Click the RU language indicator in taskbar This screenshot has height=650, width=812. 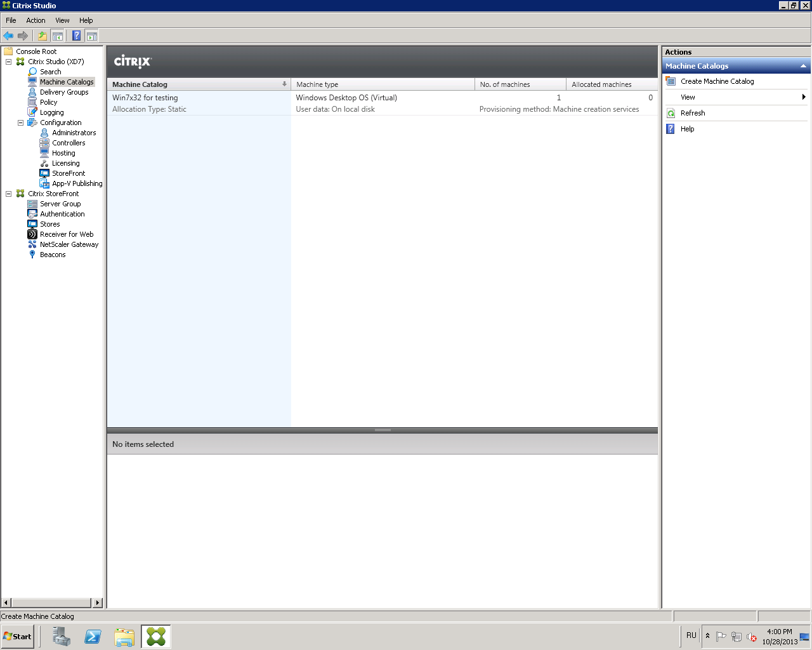click(x=691, y=635)
